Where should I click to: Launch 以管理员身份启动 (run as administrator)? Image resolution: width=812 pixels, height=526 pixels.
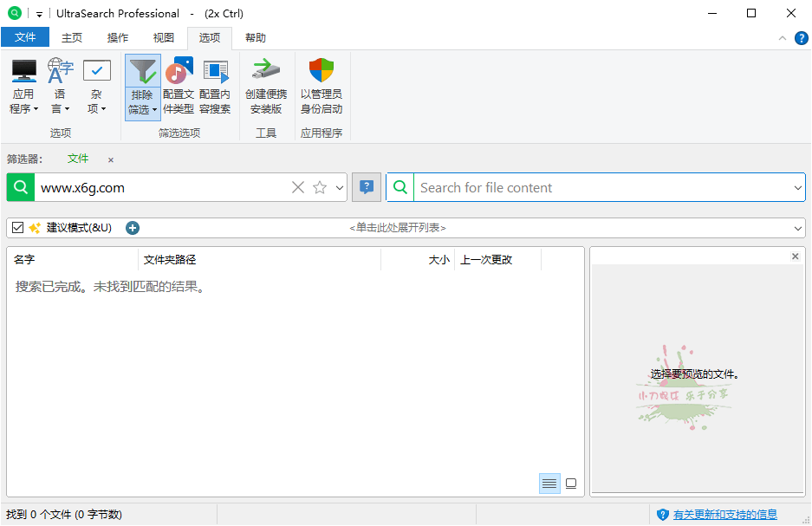coord(321,87)
